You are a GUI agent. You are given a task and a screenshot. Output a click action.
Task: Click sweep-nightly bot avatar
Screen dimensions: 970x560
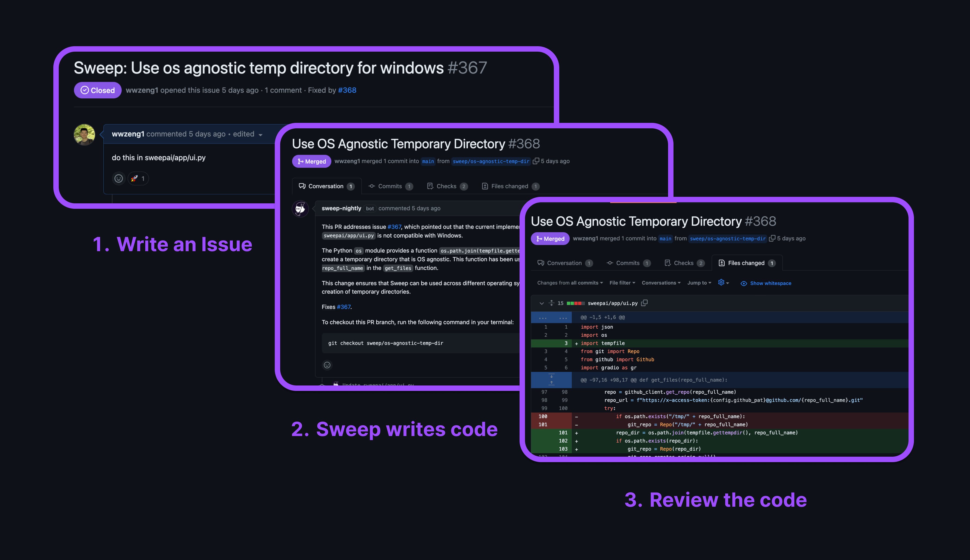pyautogui.click(x=300, y=209)
